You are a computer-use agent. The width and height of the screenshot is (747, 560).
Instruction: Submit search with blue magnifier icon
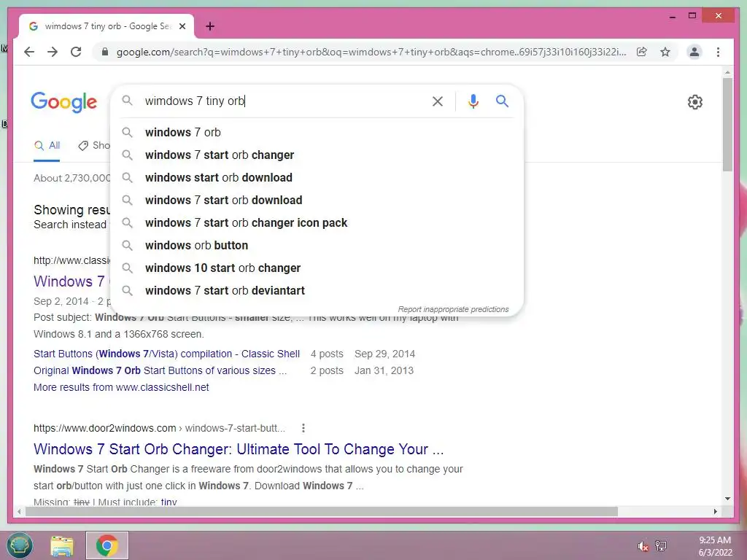[x=502, y=101]
